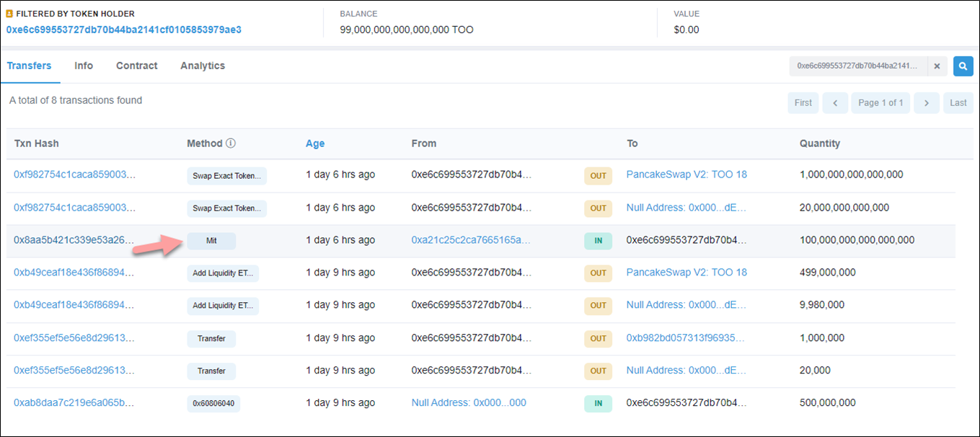The width and height of the screenshot is (980, 437).
Task: Click the IN badge in the Mit row
Action: pyautogui.click(x=598, y=241)
